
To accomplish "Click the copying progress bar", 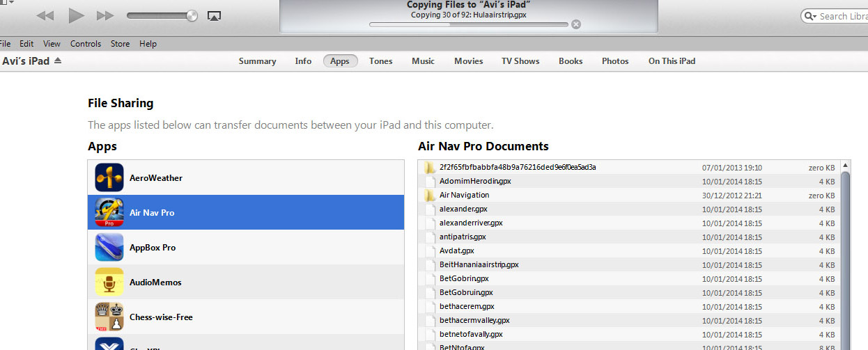I will tap(468, 24).
